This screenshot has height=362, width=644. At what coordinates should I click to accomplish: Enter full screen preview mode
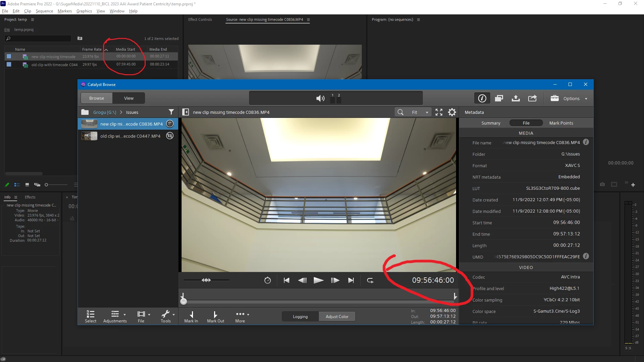tap(439, 112)
